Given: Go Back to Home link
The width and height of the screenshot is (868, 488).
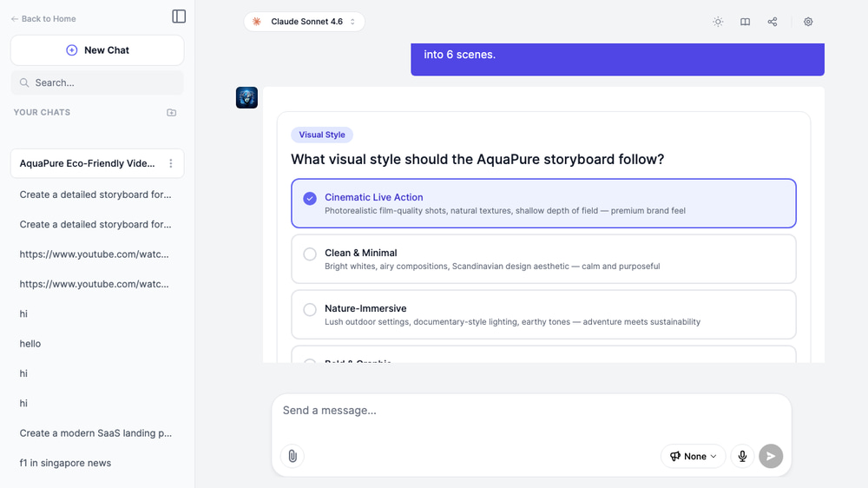Looking at the screenshot, I should [43, 19].
